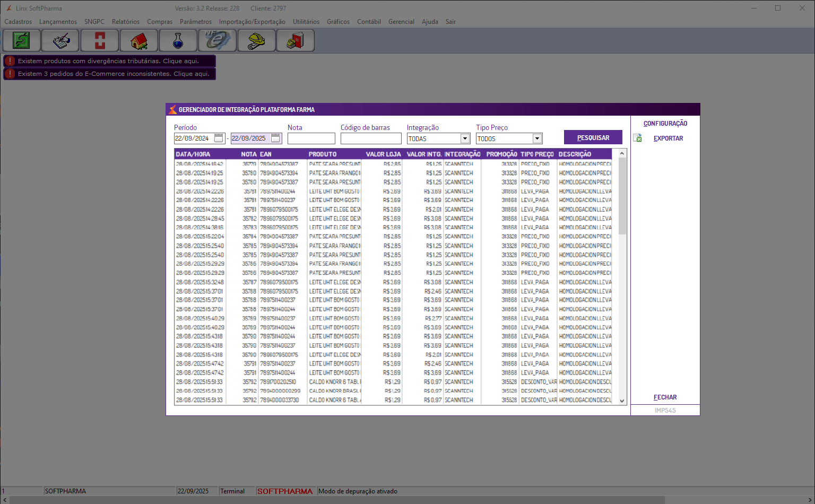Open the Importação/Exportação menu

tap(252, 22)
